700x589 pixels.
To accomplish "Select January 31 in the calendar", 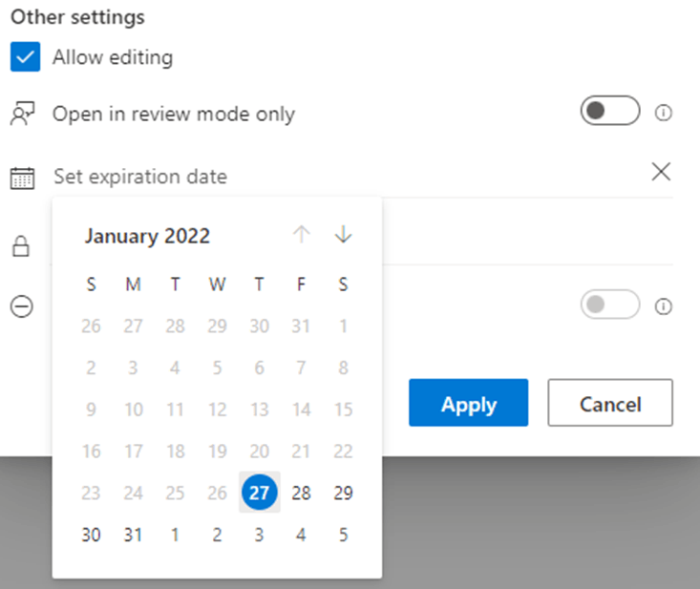I will tap(133, 535).
